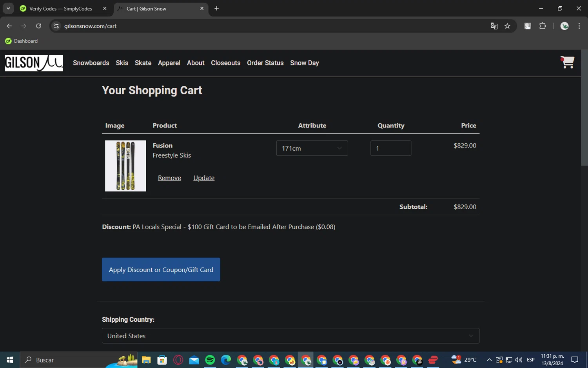Bookmark this page with the star icon
The height and width of the screenshot is (368, 588).
[507, 26]
